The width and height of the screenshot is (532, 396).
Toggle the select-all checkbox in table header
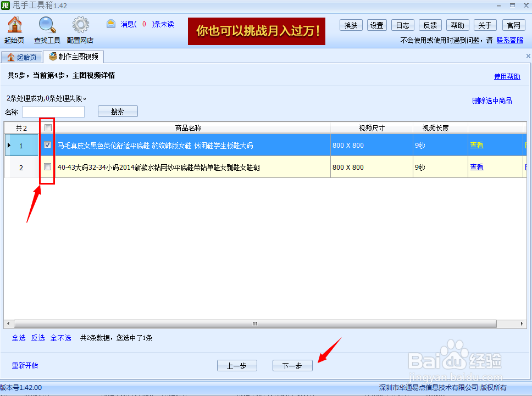48,127
